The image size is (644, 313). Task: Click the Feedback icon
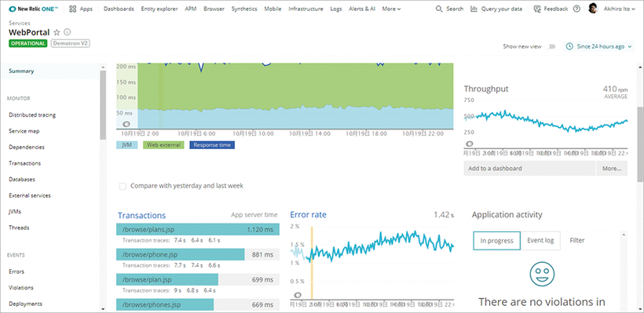[537, 9]
